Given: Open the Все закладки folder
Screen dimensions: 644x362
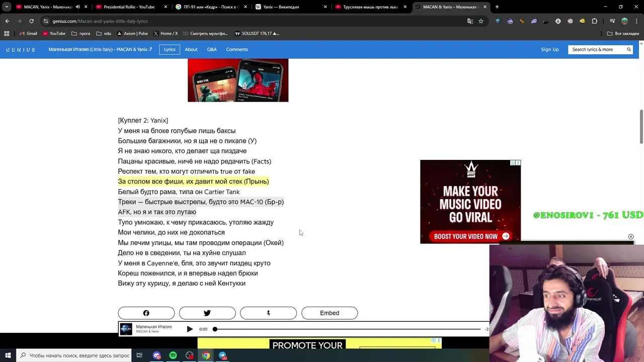Looking at the screenshot, I should [623, 33].
